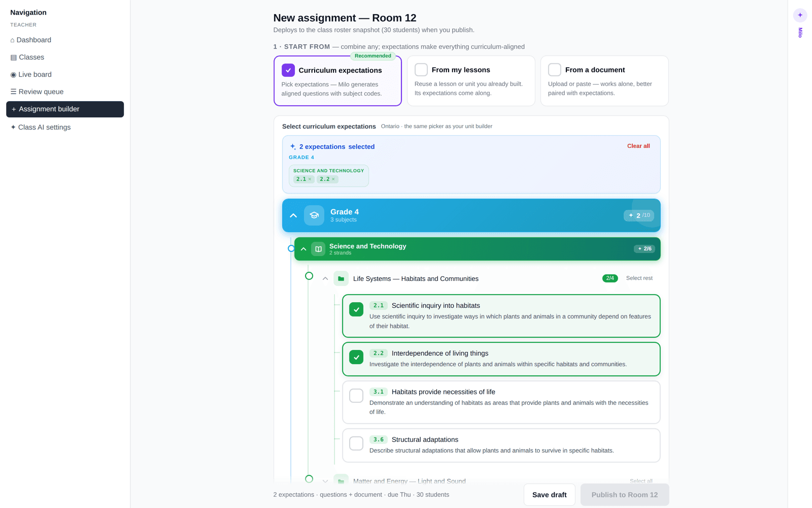Open the Dashboard page
The height and width of the screenshot is (508, 812).
pos(65,40)
